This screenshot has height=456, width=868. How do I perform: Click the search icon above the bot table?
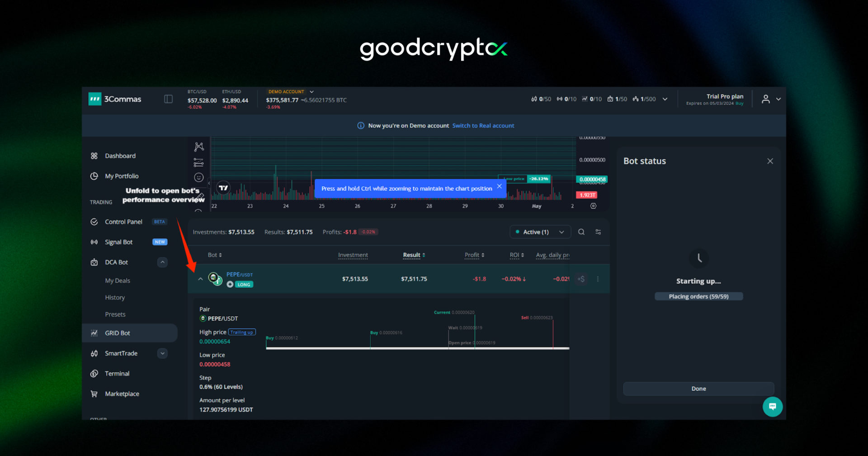[581, 232]
